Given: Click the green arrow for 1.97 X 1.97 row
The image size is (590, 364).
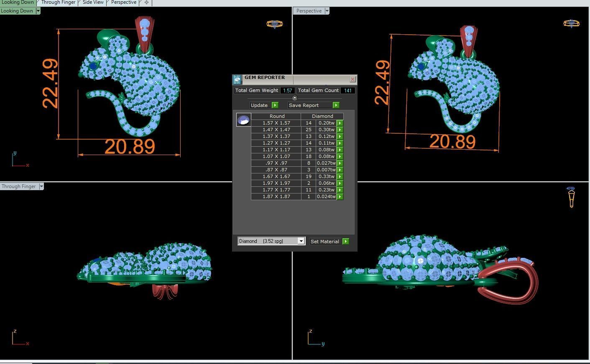Looking at the screenshot, I should point(340,183).
